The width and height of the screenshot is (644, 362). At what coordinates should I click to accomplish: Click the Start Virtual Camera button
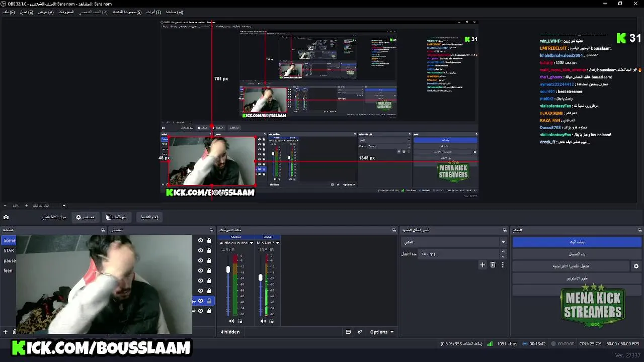pos(571,266)
